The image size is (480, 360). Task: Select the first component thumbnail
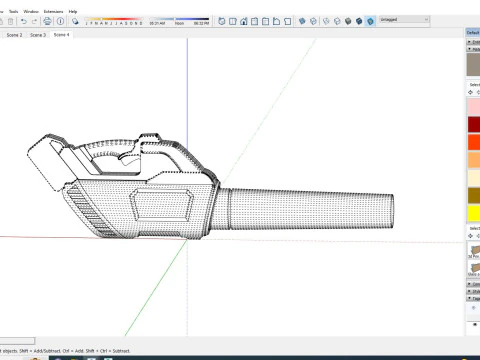[x=474, y=251]
